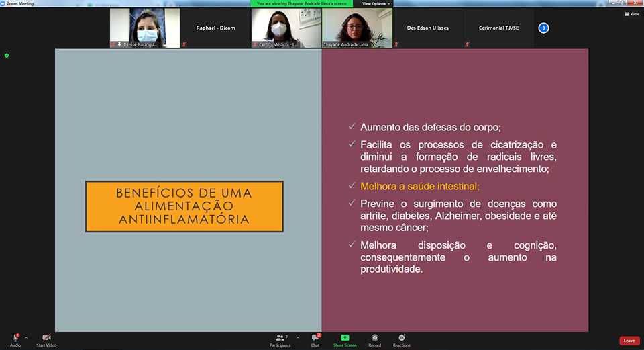Start recording with the Record button

point(374,338)
